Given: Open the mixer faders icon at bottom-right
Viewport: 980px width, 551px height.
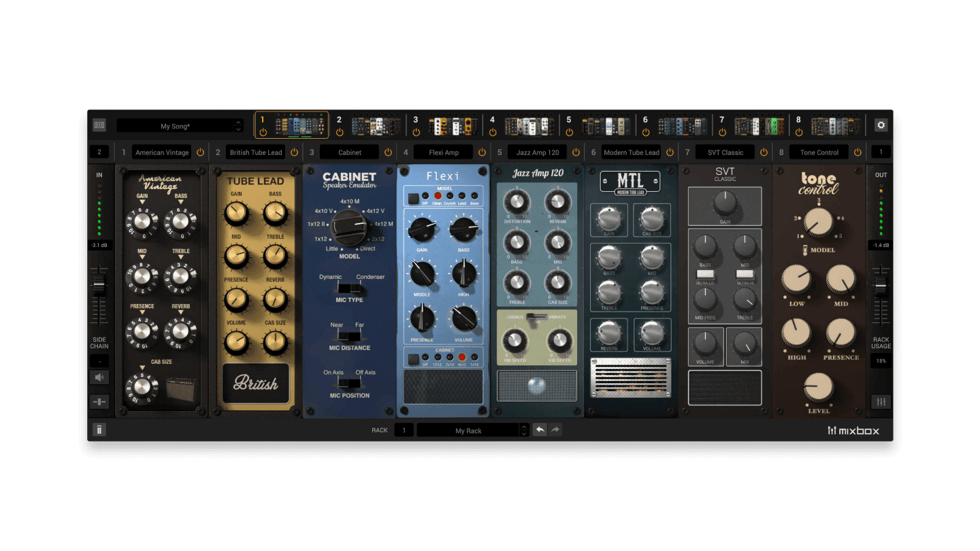Looking at the screenshot, I should click(x=881, y=401).
